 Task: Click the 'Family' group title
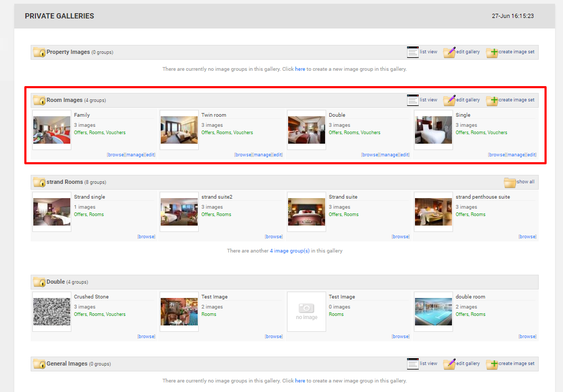[82, 115]
